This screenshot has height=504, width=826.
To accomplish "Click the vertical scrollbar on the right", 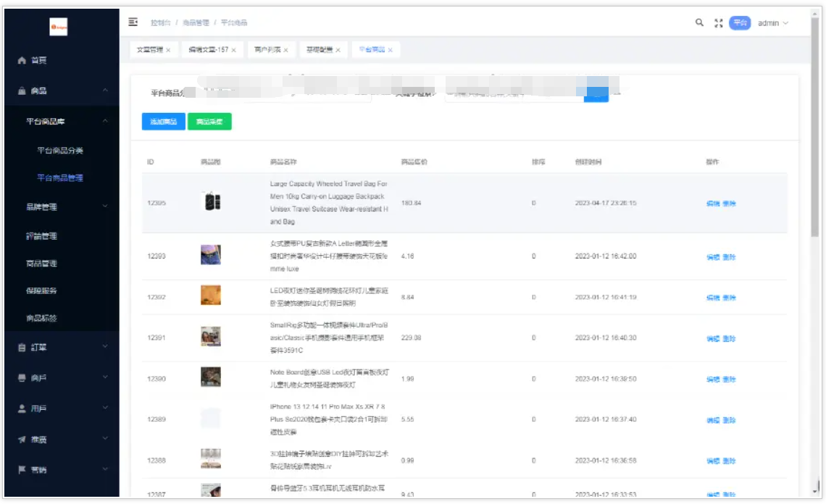I will (814, 145).
